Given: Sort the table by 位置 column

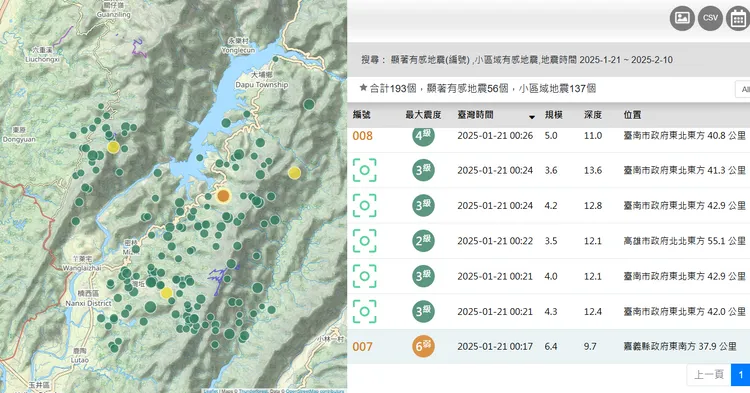Looking at the screenshot, I should [x=632, y=115].
